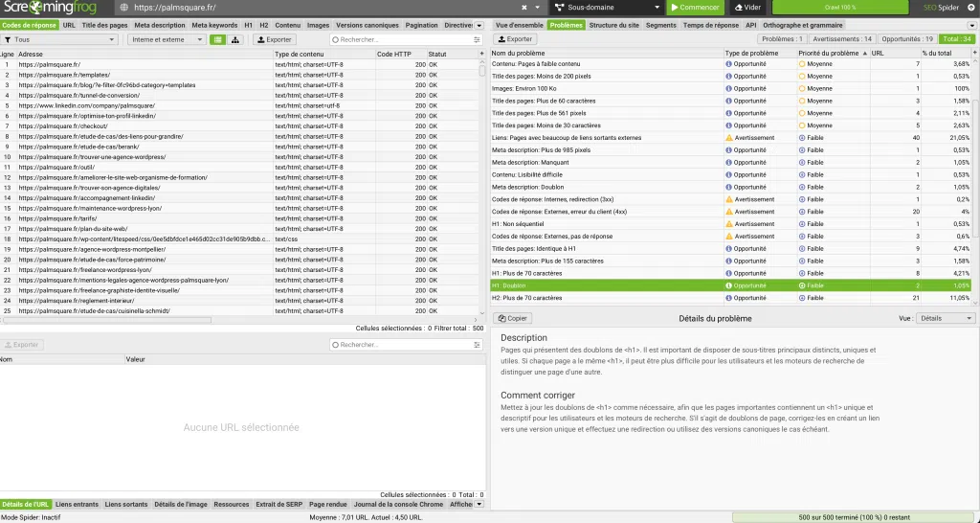980x523 pixels.
Task: Open the Sous-domaine crawl scope dropdown
Action: 606,8
